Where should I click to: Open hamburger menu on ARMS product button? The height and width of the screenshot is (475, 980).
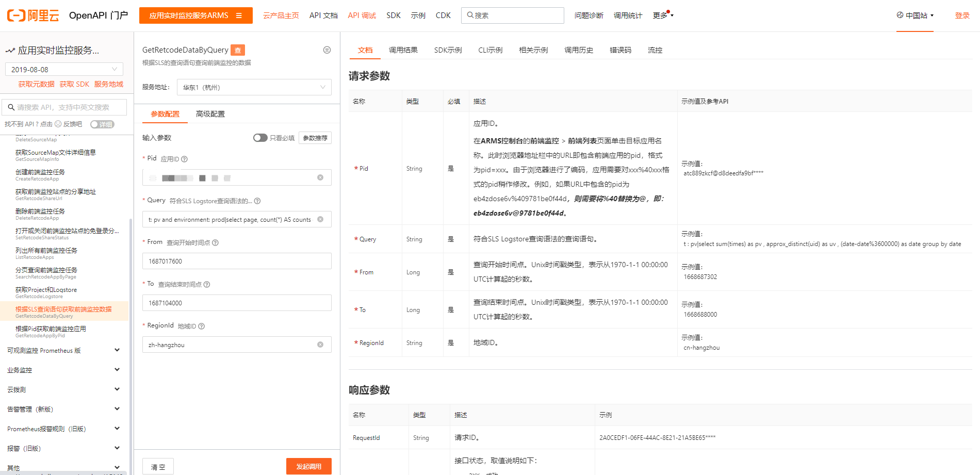tap(239, 15)
